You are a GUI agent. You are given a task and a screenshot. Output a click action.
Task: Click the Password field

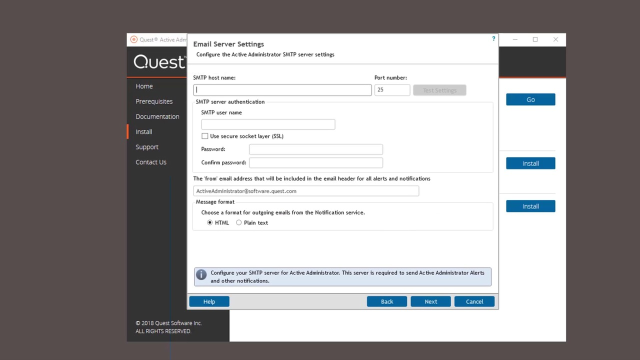(316, 149)
